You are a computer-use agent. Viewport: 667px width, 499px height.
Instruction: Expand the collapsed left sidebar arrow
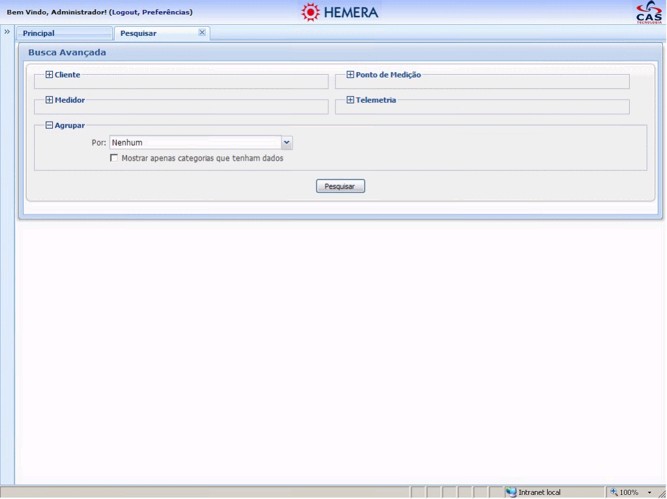pos(7,32)
